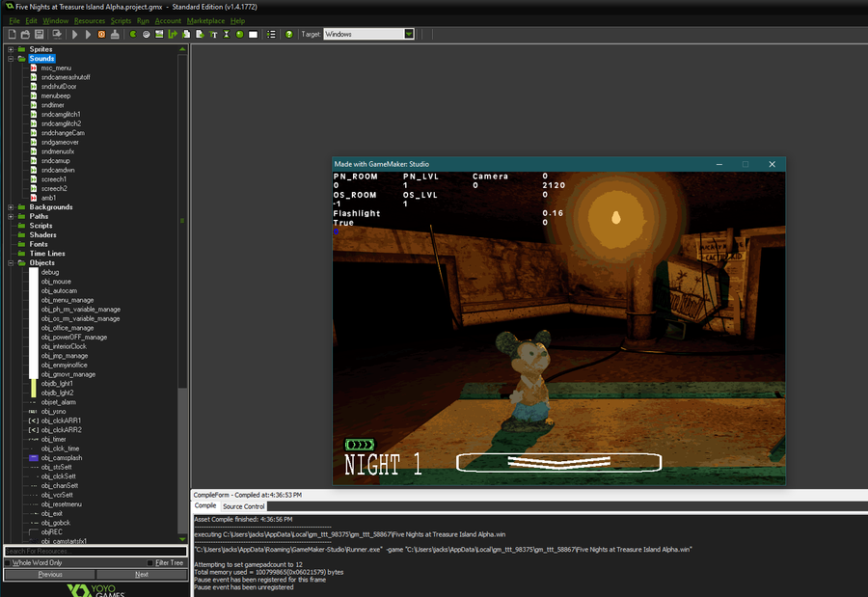Screen dimensions: 868x597
Task: Open the Resources menu
Action: coord(89,21)
